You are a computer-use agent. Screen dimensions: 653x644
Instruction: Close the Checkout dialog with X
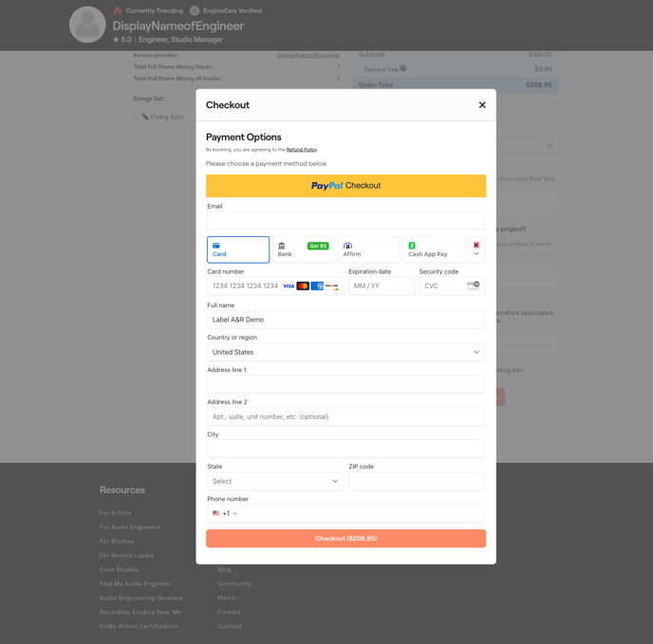(x=482, y=105)
